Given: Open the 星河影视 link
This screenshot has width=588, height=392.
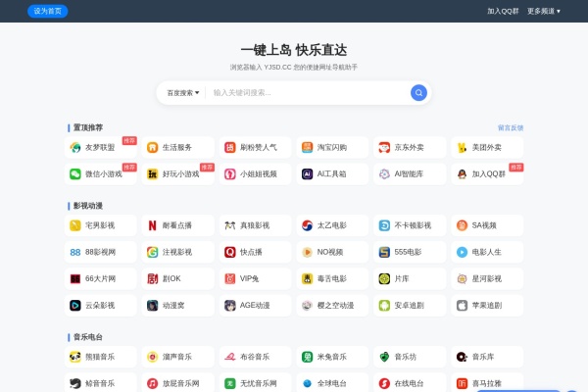Looking at the screenshot, I should 487,278.
